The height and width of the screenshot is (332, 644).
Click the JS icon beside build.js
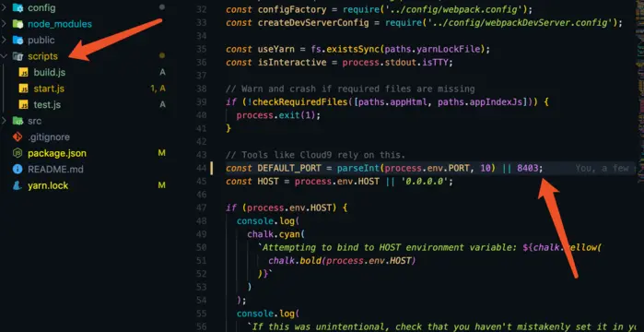(24, 72)
